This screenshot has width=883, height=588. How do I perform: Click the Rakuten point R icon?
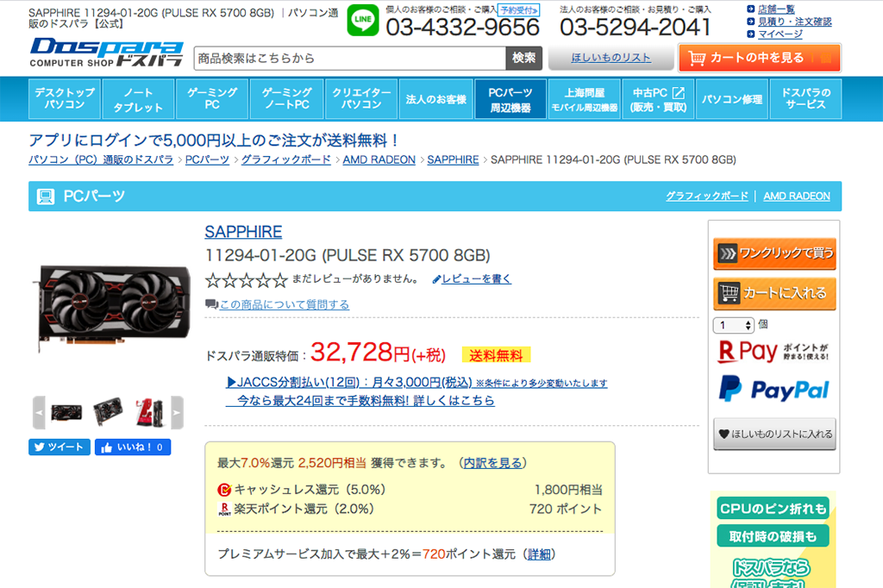224,510
